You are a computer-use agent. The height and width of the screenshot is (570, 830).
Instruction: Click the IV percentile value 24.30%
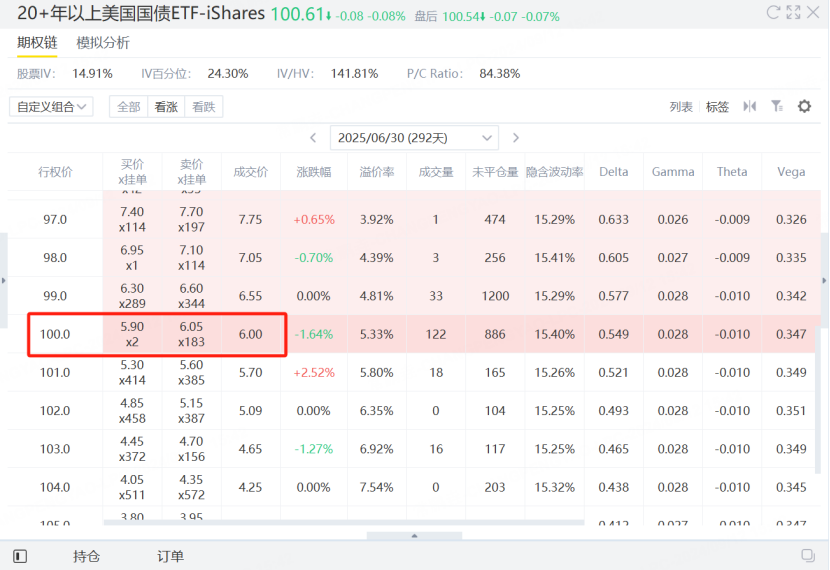(x=228, y=74)
